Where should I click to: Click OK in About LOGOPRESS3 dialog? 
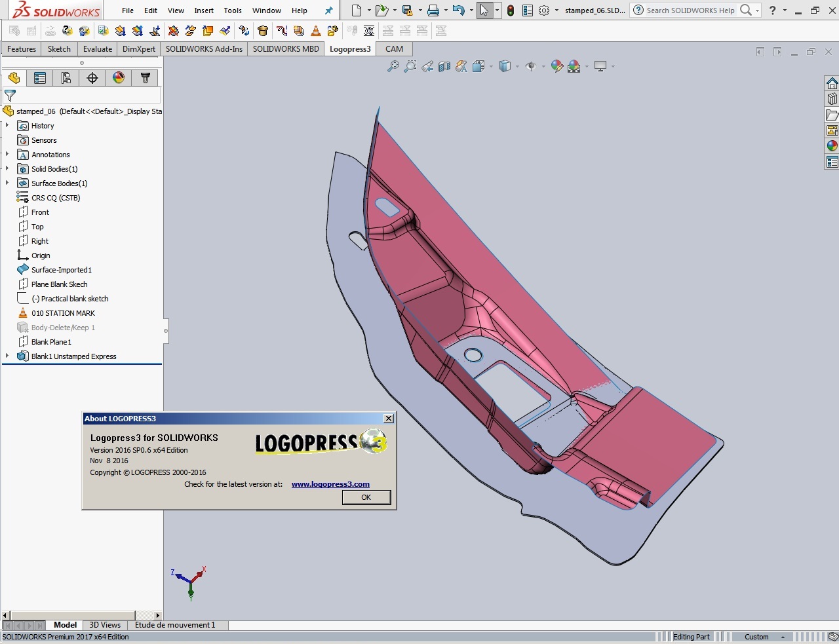(x=366, y=497)
